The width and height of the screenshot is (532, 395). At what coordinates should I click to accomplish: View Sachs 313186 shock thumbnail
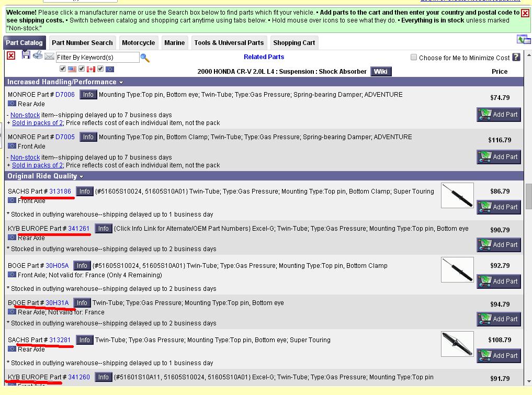(457, 196)
